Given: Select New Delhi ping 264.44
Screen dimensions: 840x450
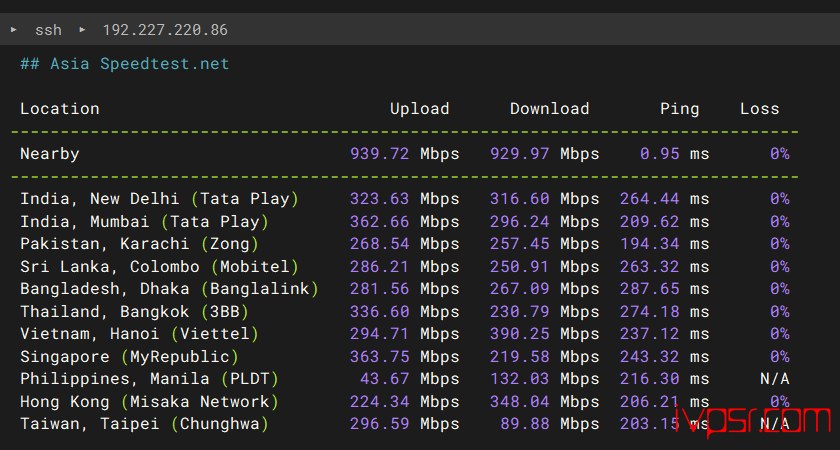Looking at the screenshot, I should (650, 199).
